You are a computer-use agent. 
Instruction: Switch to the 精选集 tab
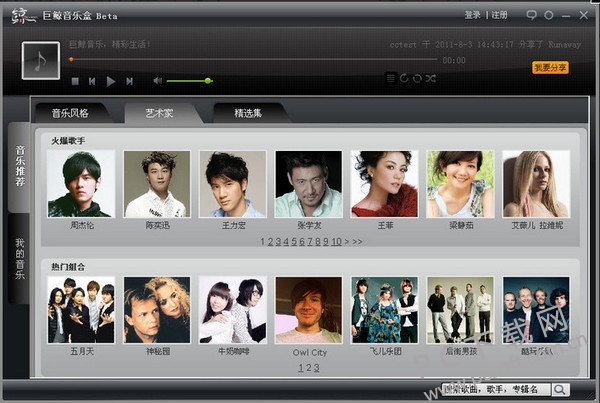coord(248,113)
